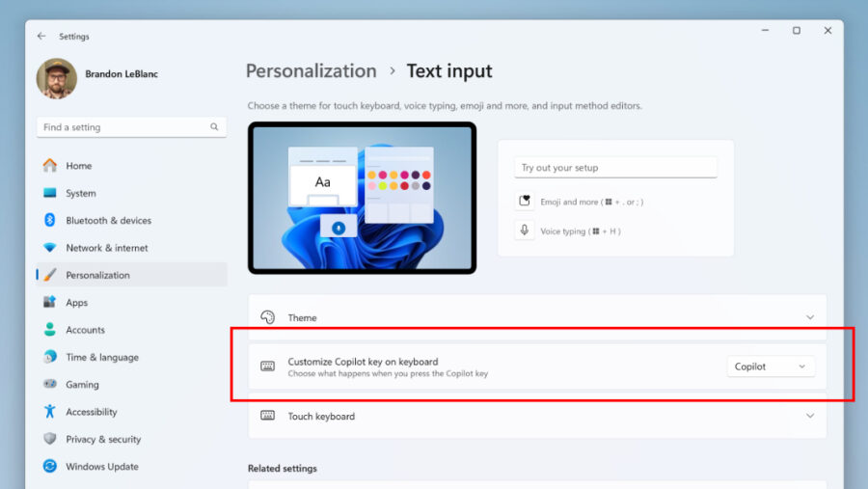This screenshot has width=868, height=489.
Task: Go to Home in the sidebar
Action: coord(132,166)
